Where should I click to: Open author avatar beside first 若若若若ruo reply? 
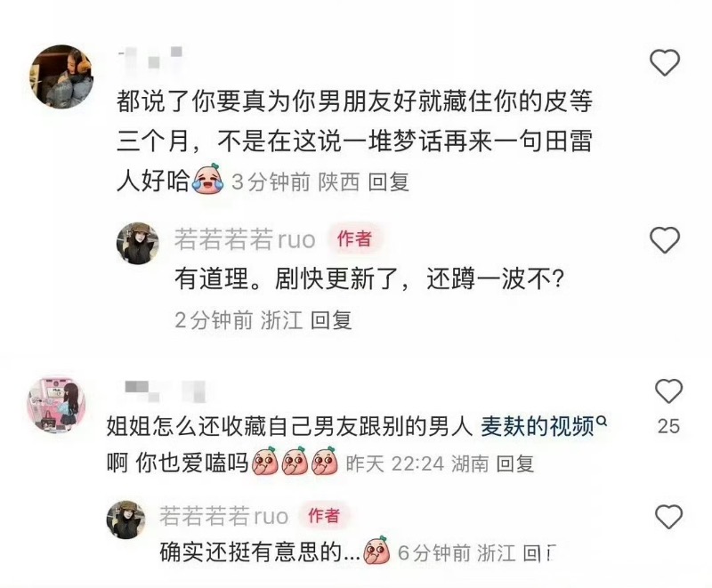pos(138,243)
